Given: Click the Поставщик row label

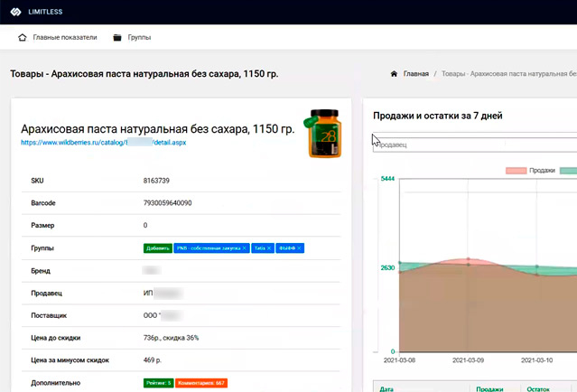Looking at the screenshot, I should point(49,315).
